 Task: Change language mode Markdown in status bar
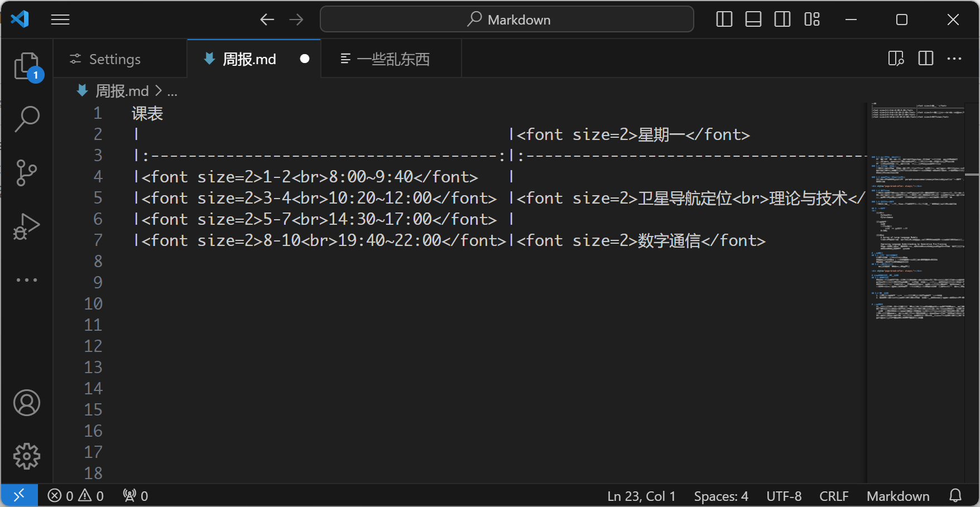click(x=898, y=496)
